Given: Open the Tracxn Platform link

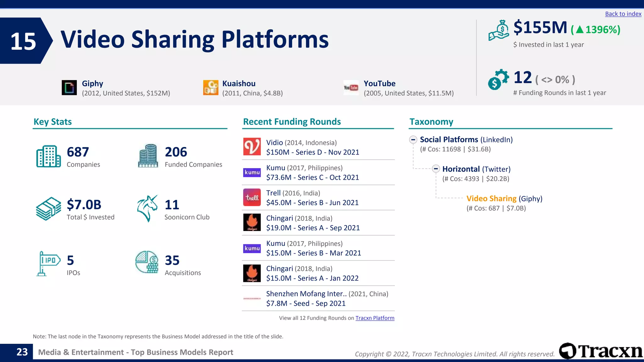Looking at the screenshot, I should click(x=375, y=318).
